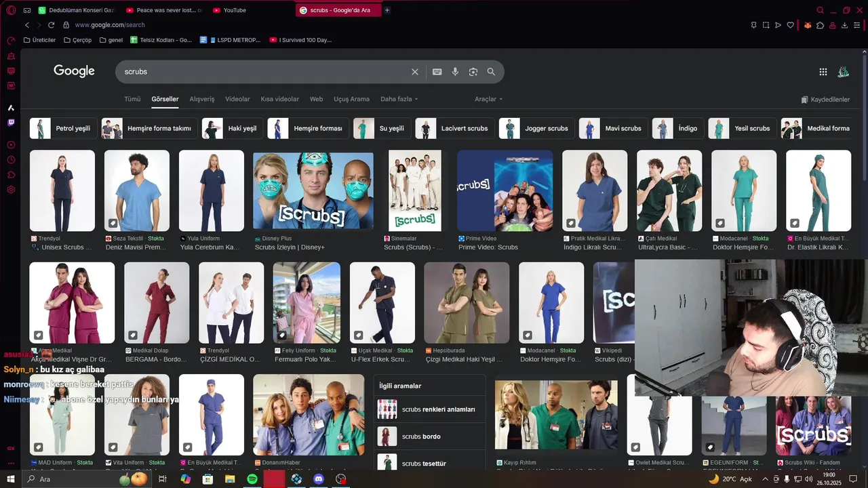868x488 pixels.
Task: Open the Çerçöp bookmark folder
Action: 77,40
